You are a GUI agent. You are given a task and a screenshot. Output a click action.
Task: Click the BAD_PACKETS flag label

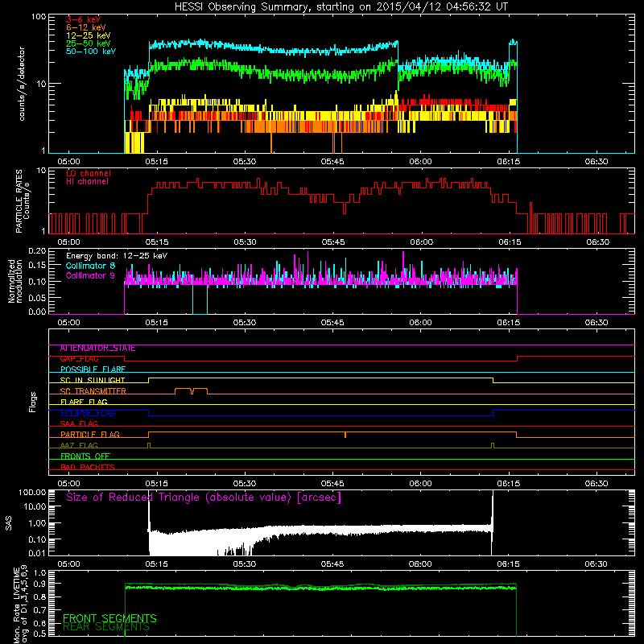(88, 467)
